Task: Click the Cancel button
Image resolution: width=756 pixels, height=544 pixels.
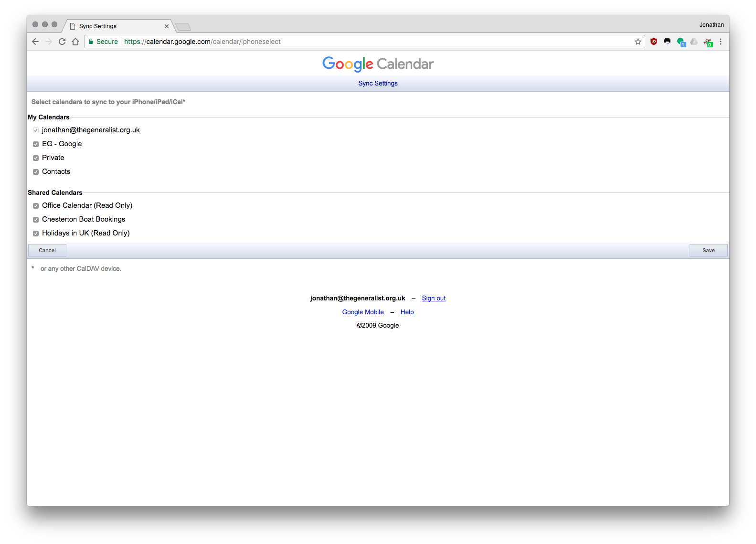Action: [x=47, y=250]
